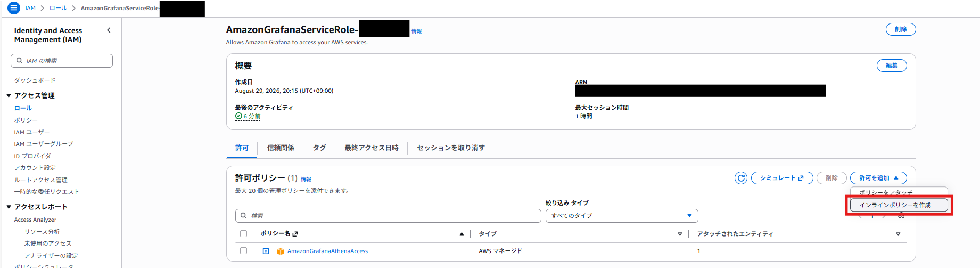Click the green checkmark beside 6 分前
The width and height of the screenshot is (980, 268).
(x=238, y=116)
